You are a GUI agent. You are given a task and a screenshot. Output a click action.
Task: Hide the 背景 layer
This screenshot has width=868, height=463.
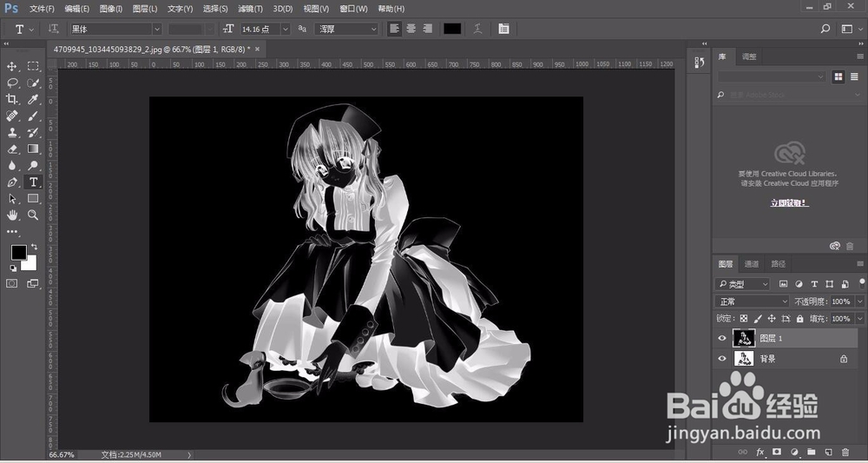coord(722,359)
